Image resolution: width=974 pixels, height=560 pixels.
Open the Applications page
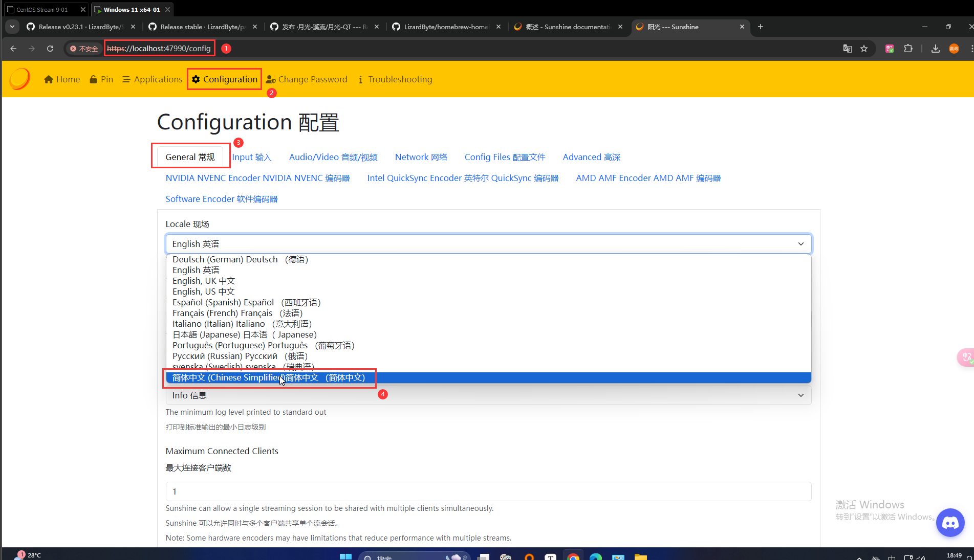click(153, 79)
